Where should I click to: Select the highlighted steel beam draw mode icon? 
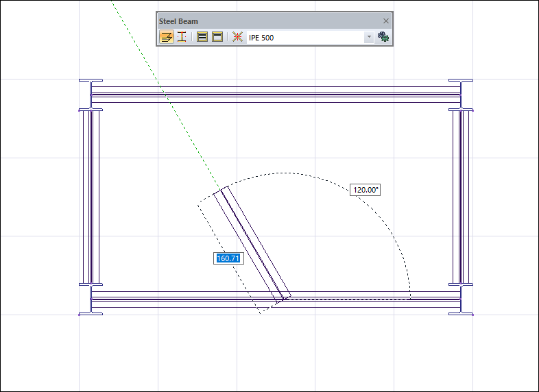pyautogui.click(x=166, y=37)
